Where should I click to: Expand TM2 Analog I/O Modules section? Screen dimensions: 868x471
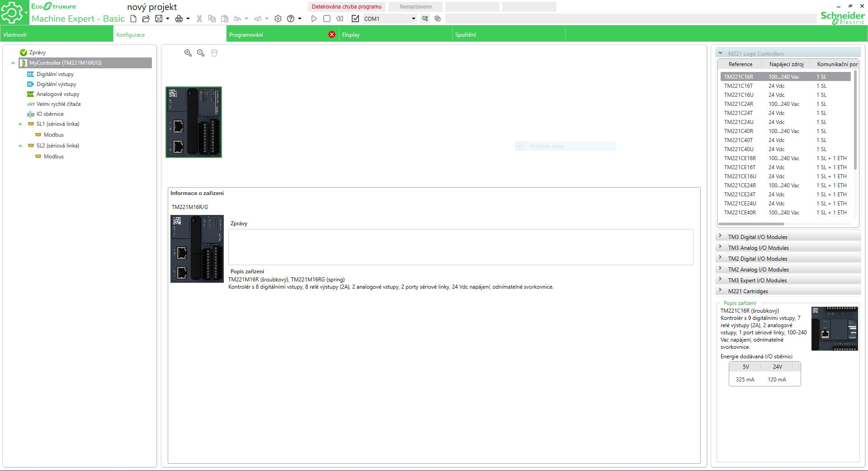720,269
